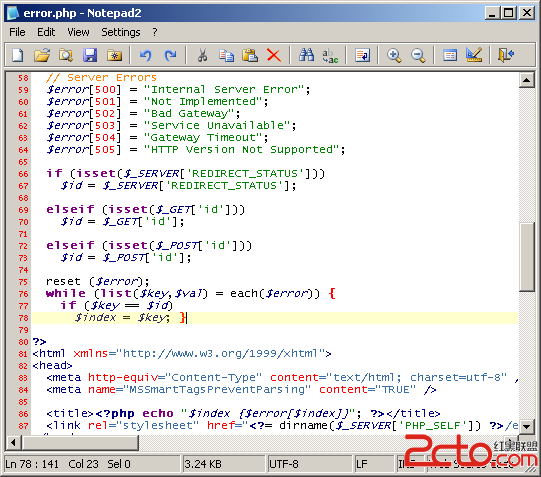541x477 pixels.
Task: Zoom in using the magnifier plus icon
Action: point(394,55)
